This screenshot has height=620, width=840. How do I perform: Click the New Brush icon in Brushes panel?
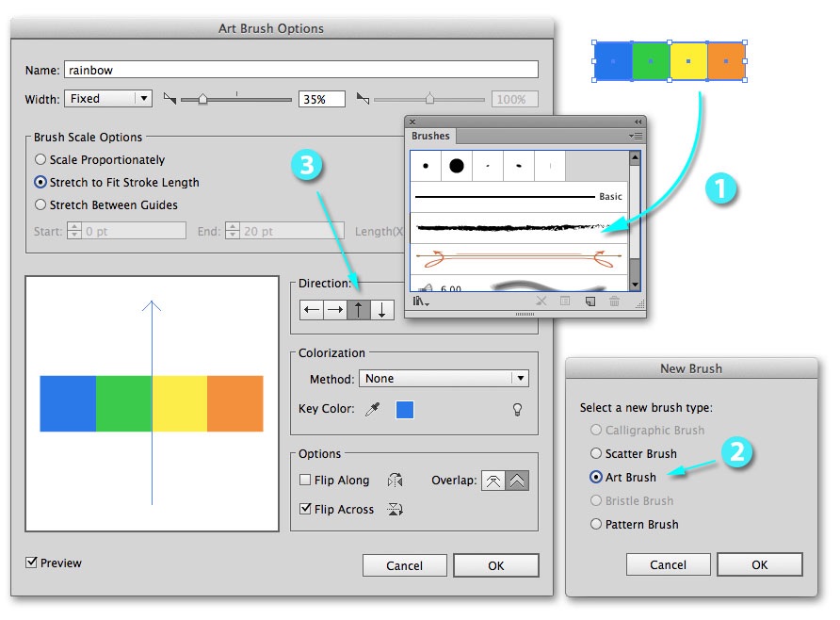590,302
